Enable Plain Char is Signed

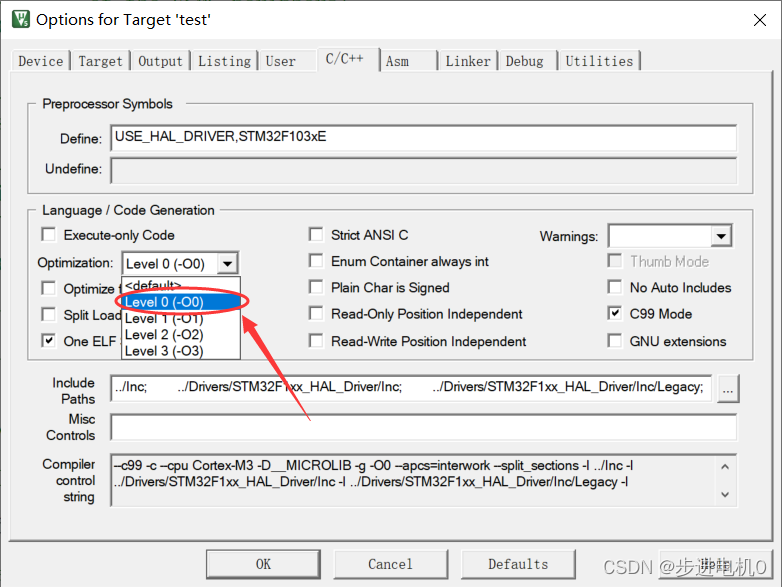point(316,287)
